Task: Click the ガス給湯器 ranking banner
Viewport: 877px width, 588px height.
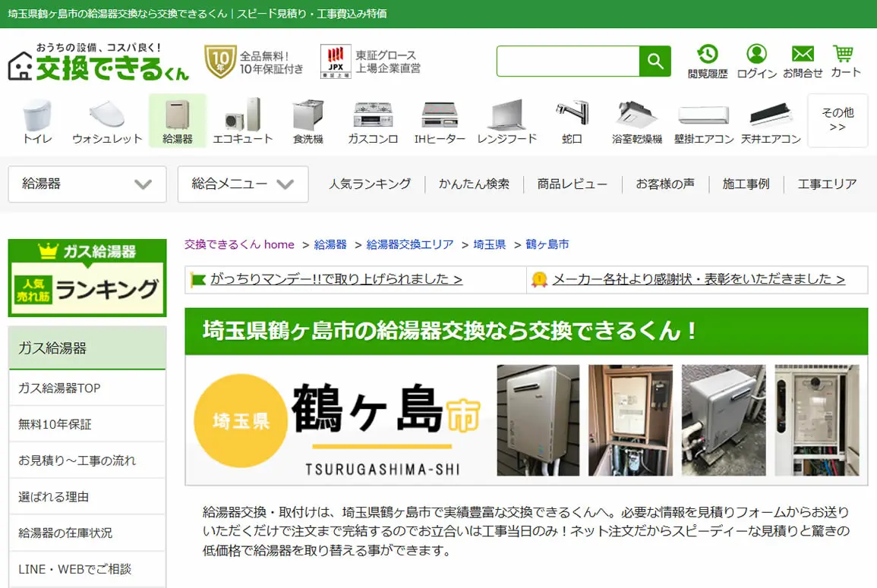Action: pos(87,278)
